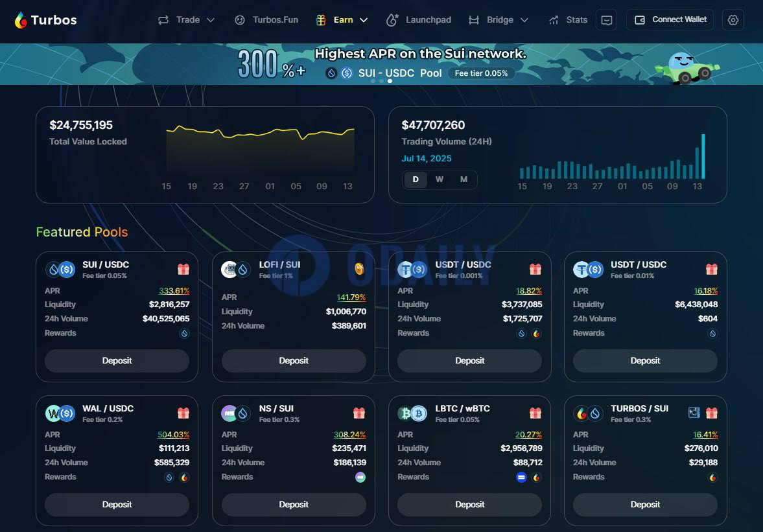
Task: Click gift icon on WAL / USDC card
Action: [183, 413]
